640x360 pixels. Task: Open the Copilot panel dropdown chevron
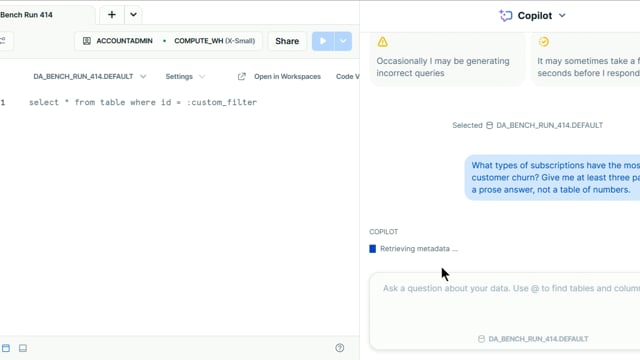(x=562, y=16)
